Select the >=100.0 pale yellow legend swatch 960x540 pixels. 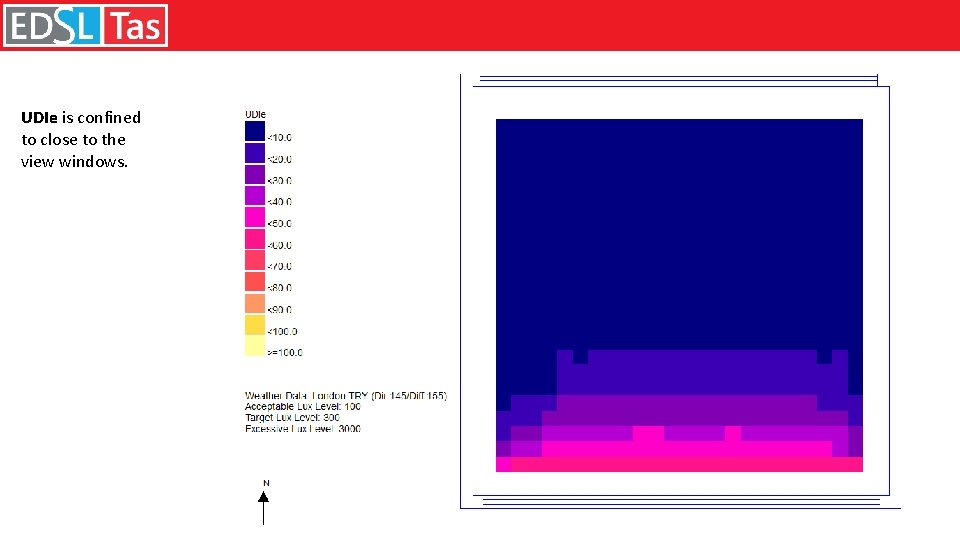tap(255, 346)
